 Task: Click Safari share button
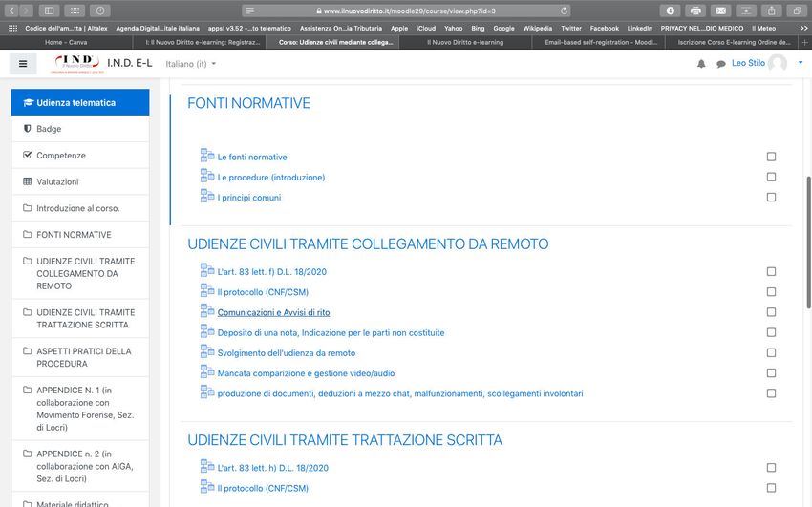tap(772, 11)
